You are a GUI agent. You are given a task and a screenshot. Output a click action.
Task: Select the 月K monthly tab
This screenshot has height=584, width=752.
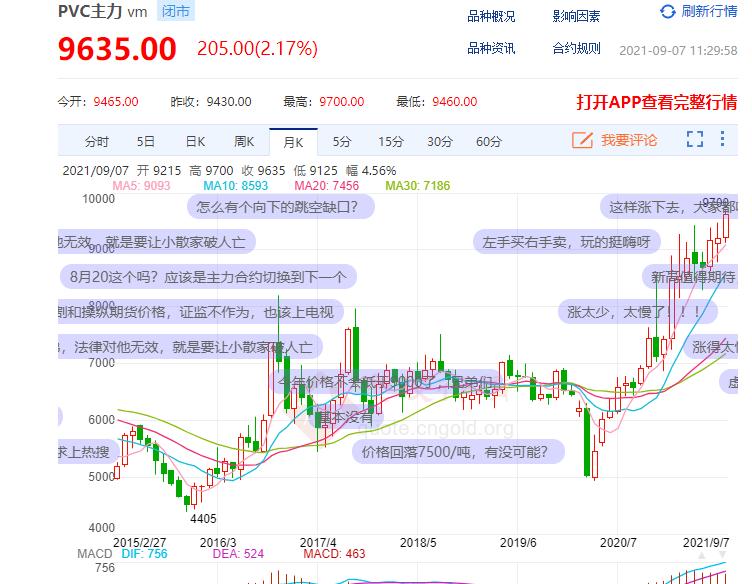293,142
